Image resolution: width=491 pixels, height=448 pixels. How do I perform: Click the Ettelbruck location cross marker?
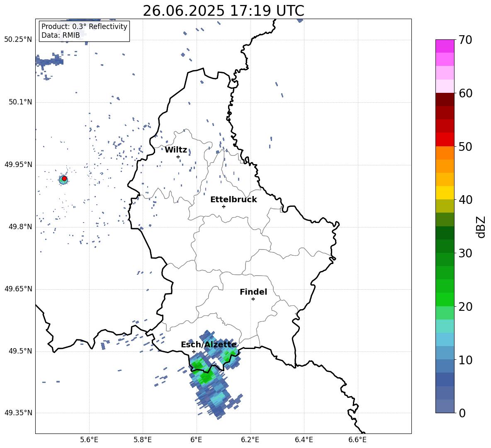[x=224, y=206]
